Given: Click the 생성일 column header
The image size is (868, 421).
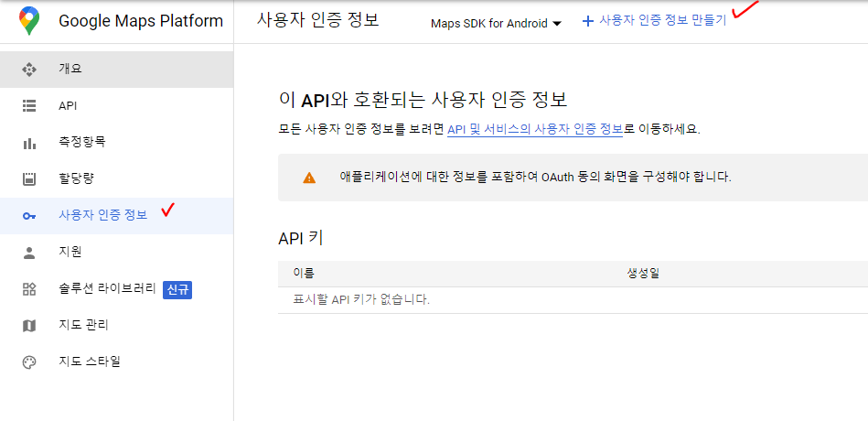Looking at the screenshot, I should [643, 273].
